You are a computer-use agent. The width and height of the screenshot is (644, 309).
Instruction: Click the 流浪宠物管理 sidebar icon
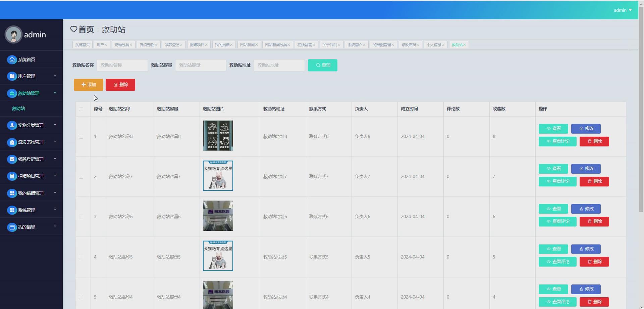(x=12, y=142)
